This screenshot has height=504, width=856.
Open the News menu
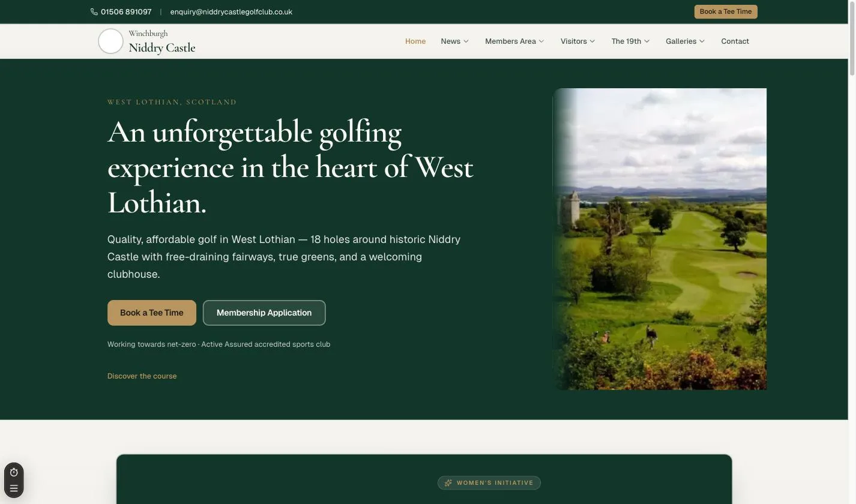pyautogui.click(x=455, y=41)
